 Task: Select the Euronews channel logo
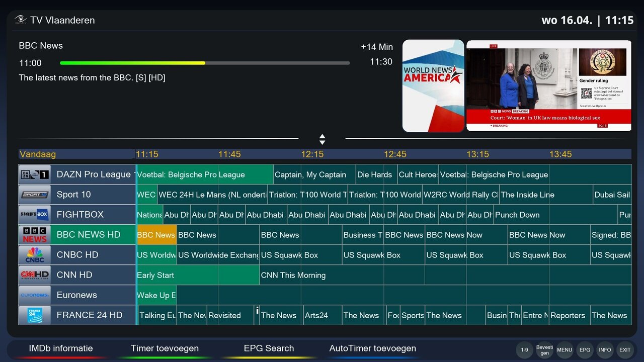click(x=35, y=295)
